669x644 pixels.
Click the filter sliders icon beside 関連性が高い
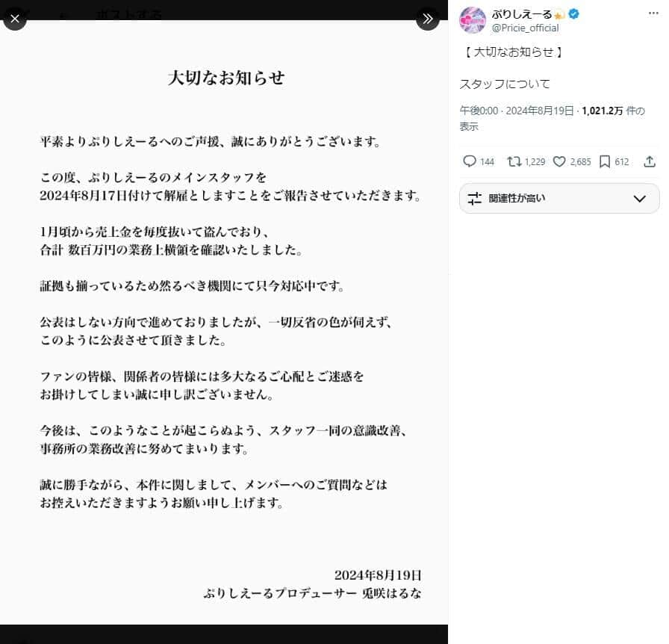click(475, 199)
